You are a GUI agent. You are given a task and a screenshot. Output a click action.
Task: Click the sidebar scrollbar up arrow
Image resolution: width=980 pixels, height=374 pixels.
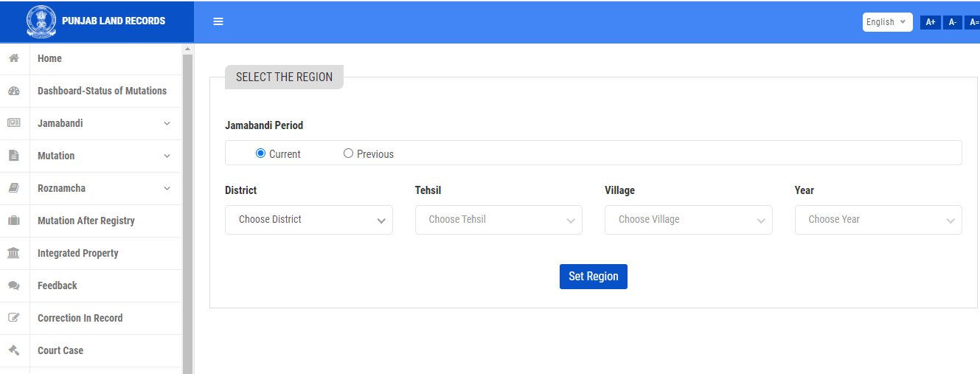pos(187,49)
